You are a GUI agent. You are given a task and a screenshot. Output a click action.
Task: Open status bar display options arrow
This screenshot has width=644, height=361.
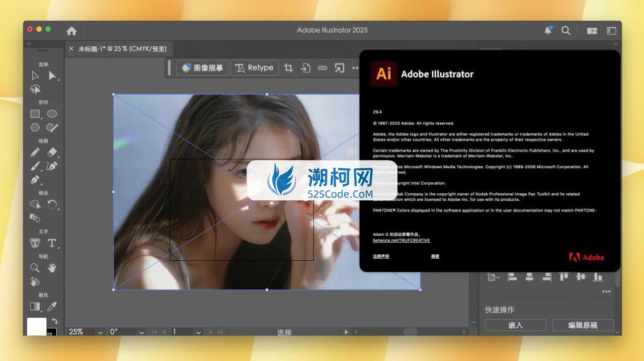(346, 332)
